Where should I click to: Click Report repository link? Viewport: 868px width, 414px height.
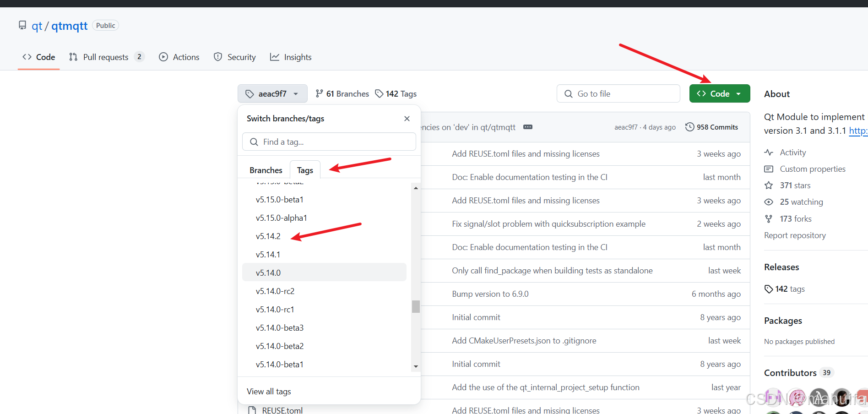[x=795, y=235]
